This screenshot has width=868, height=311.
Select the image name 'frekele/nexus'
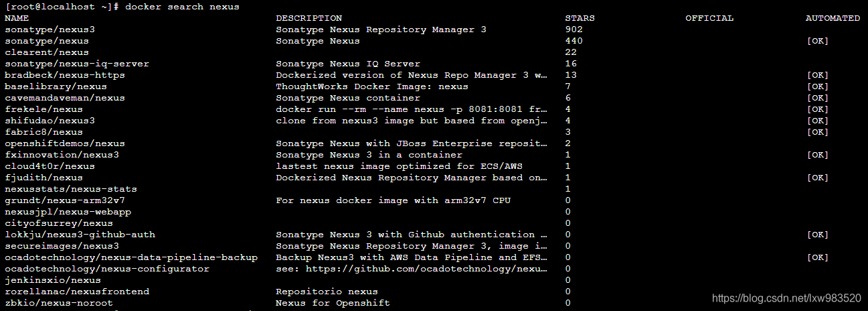pos(44,109)
